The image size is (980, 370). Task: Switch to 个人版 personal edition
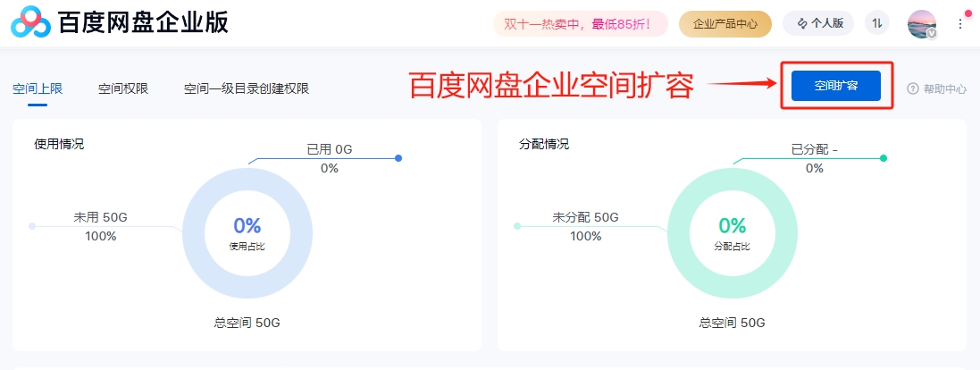pyautogui.click(x=818, y=24)
